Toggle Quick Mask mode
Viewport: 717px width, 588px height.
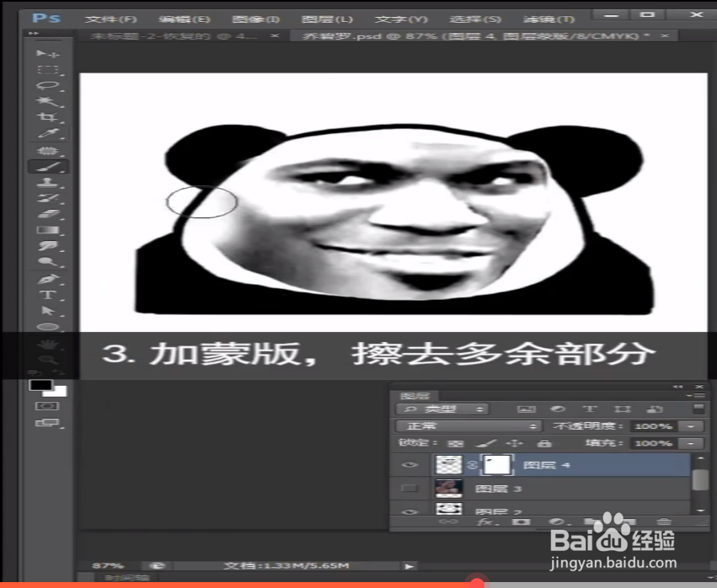47,406
